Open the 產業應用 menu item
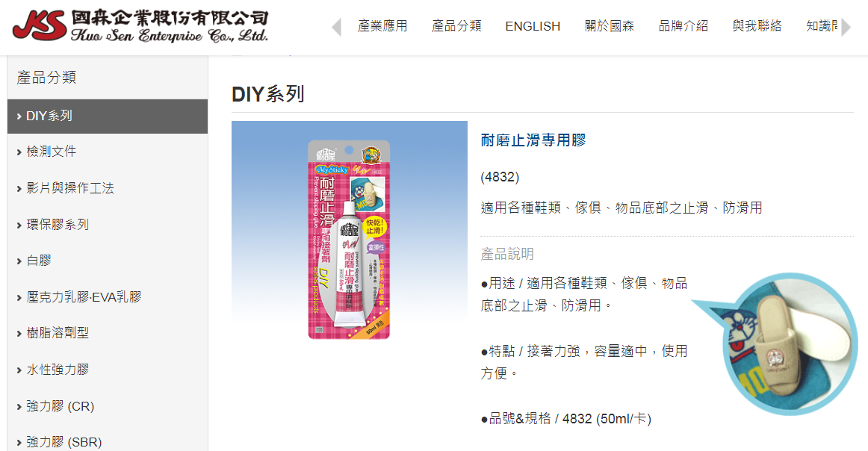 (382, 26)
